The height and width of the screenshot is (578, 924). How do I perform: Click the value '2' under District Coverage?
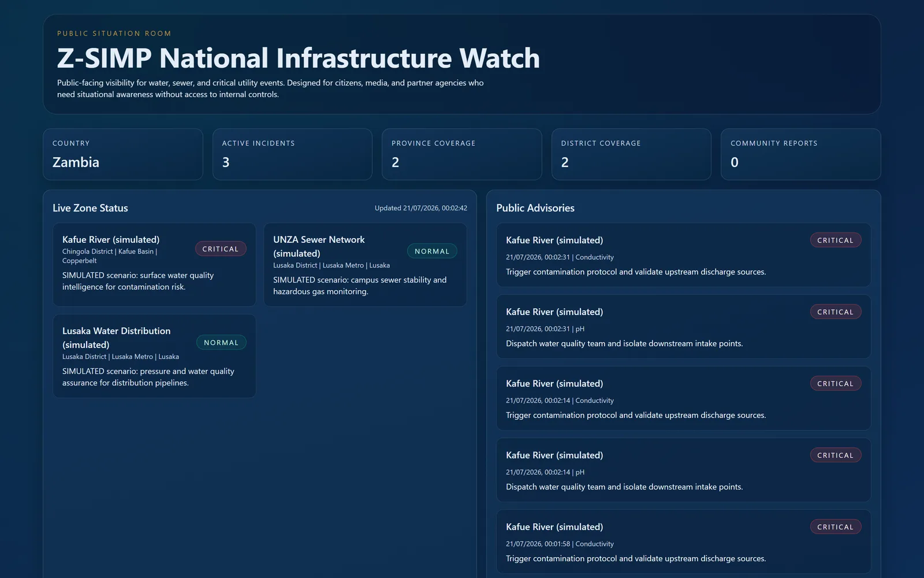565,162
